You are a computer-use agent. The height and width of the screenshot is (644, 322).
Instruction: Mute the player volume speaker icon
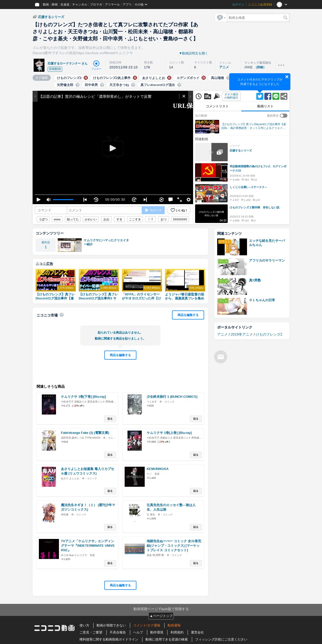coord(49,200)
